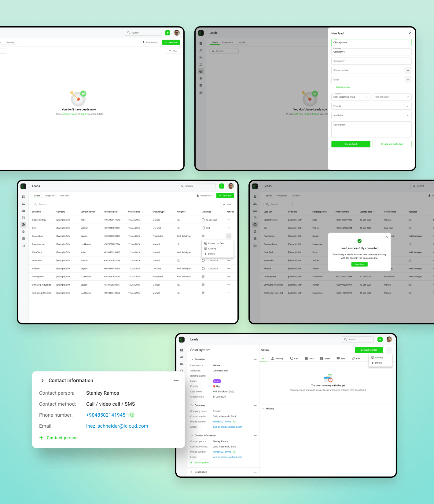
Task: Click call icon in enlarged Contact information card
Action: point(132,415)
